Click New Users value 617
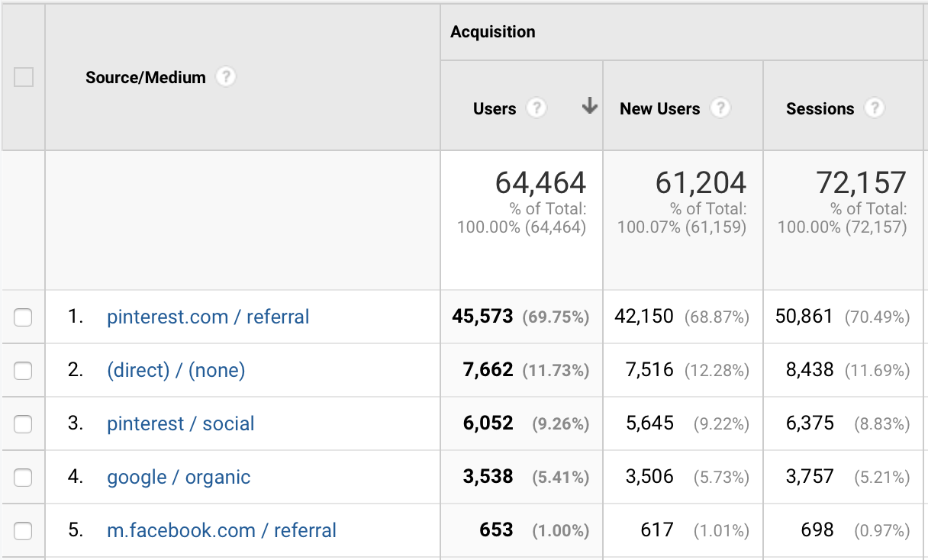The width and height of the screenshot is (928, 560). coord(659,530)
